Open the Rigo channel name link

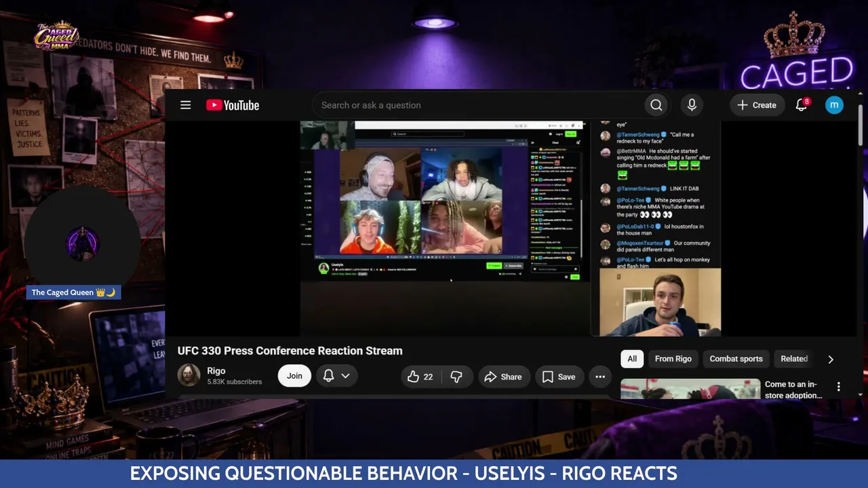point(216,371)
